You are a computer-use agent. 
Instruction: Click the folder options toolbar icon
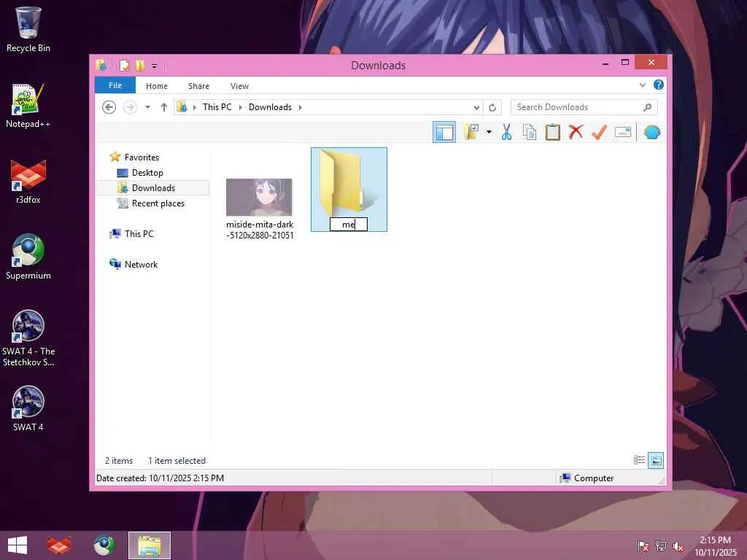pos(471,132)
